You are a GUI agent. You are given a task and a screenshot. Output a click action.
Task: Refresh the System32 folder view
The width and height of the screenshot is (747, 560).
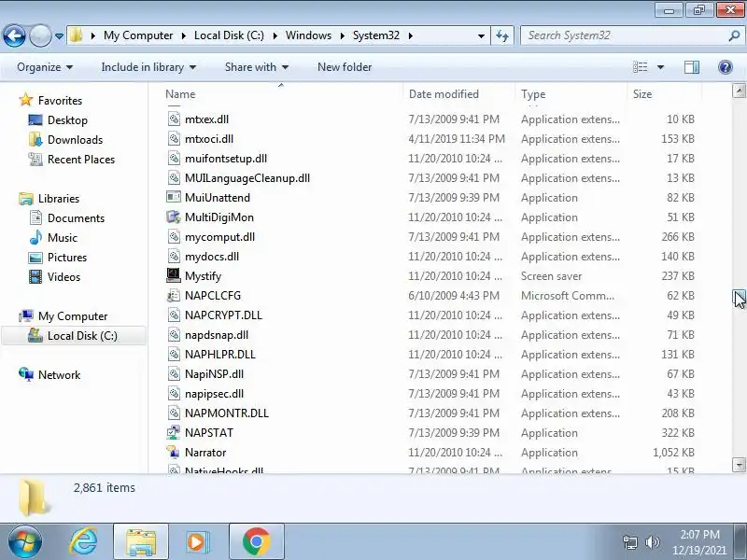(502, 35)
